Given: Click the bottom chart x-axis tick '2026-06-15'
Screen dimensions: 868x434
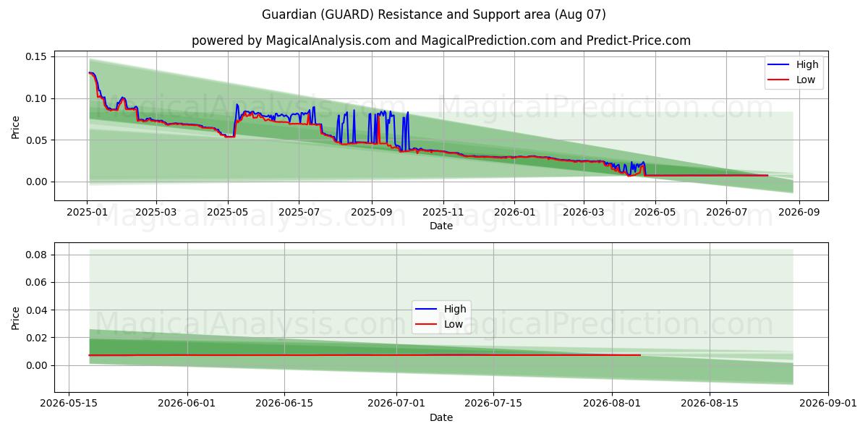Looking at the screenshot, I should pos(284,404).
